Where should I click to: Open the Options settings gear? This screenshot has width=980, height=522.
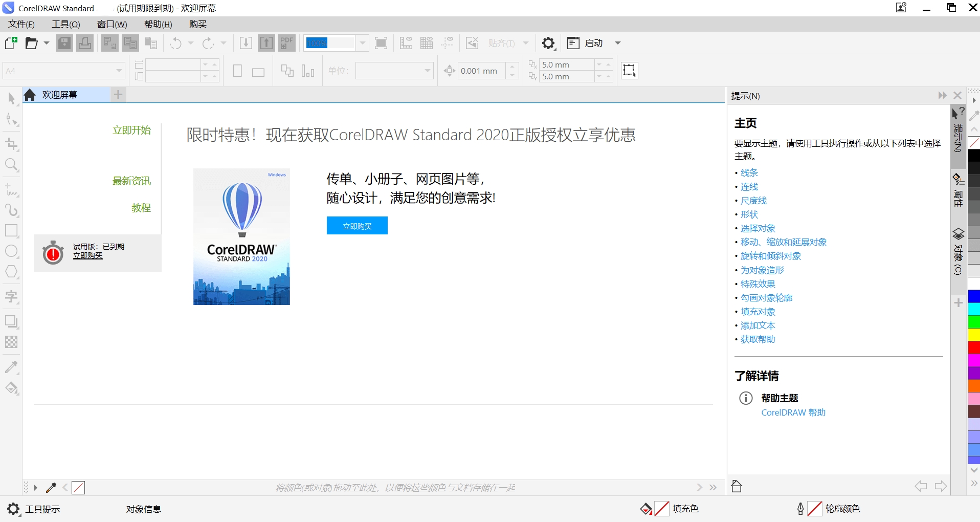pyautogui.click(x=548, y=43)
